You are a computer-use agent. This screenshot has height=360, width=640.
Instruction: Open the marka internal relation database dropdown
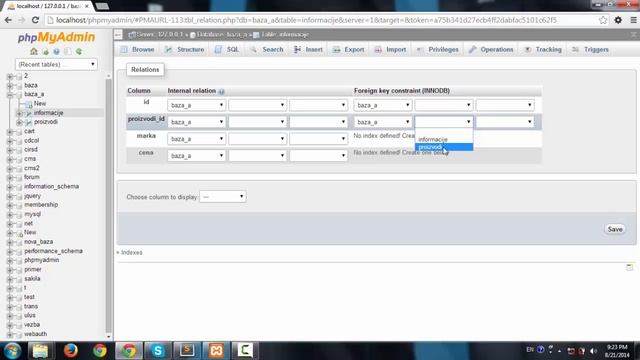[x=196, y=139]
